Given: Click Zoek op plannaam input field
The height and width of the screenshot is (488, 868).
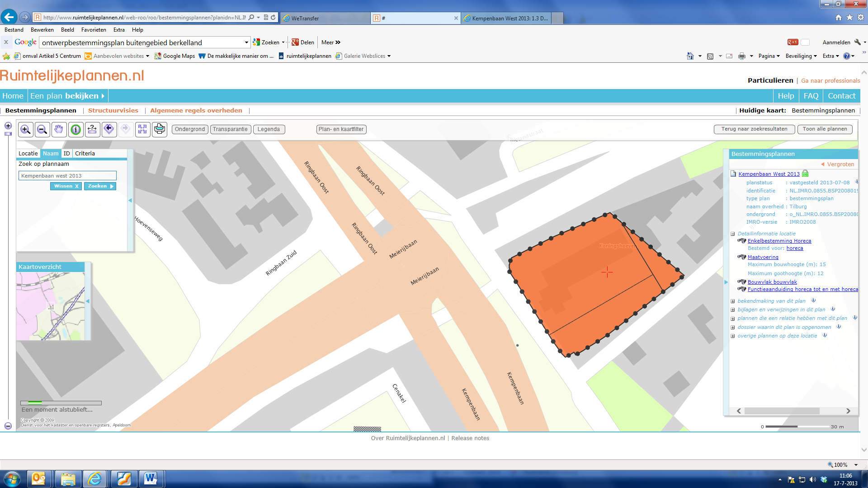Looking at the screenshot, I should pos(67,176).
